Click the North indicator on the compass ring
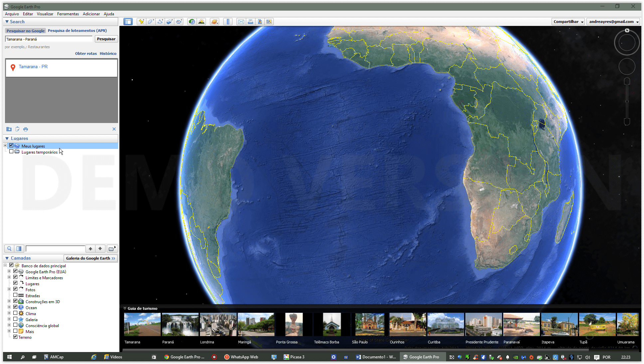This screenshot has width=644, height=364. tap(627, 31)
